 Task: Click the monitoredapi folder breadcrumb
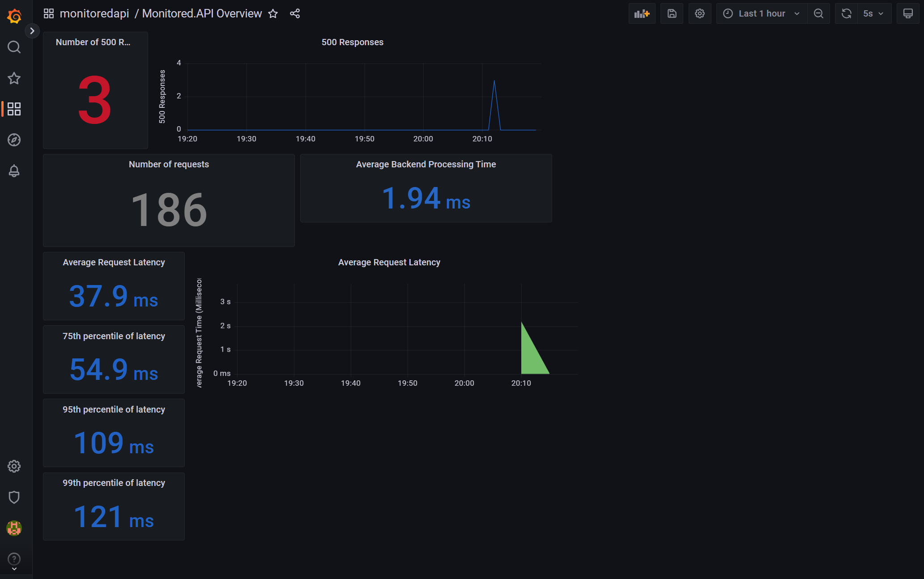[94, 13]
